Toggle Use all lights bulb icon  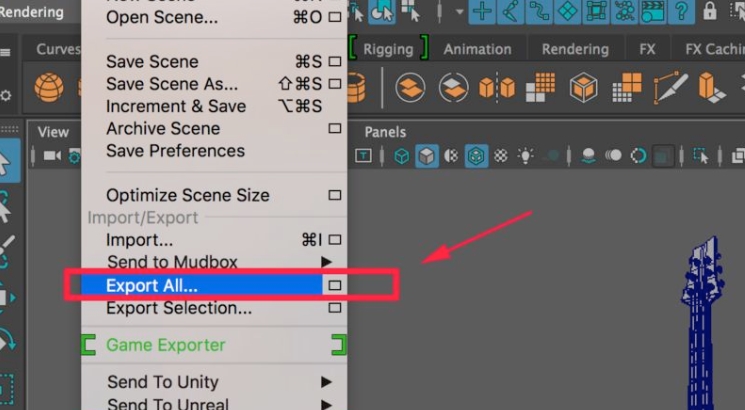pyautogui.click(x=526, y=156)
